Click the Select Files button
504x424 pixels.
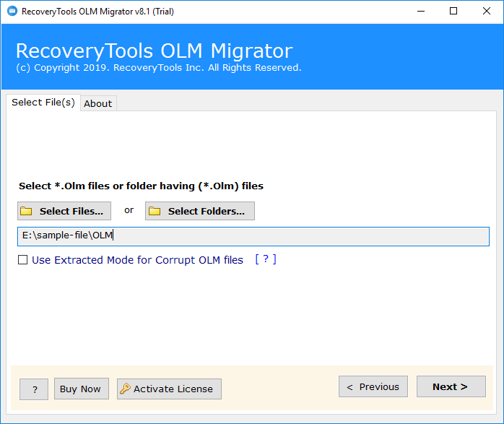(x=64, y=211)
